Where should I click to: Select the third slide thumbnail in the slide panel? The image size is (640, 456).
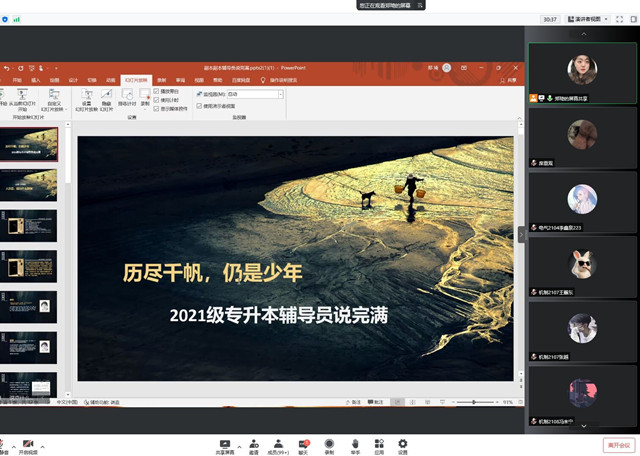(x=29, y=226)
